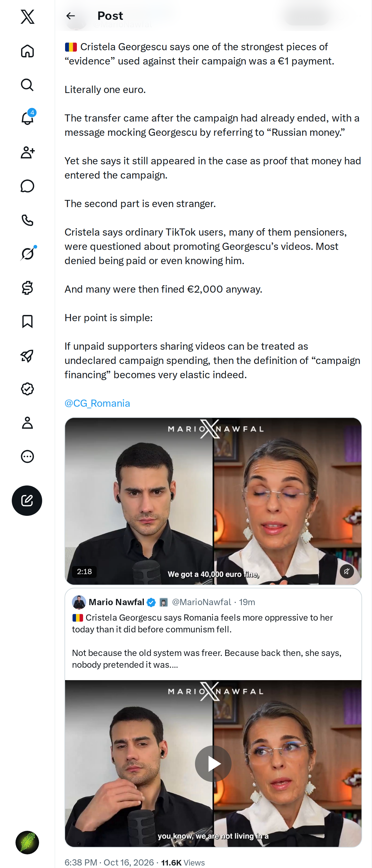Expand the More options circle menu

click(27, 456)
